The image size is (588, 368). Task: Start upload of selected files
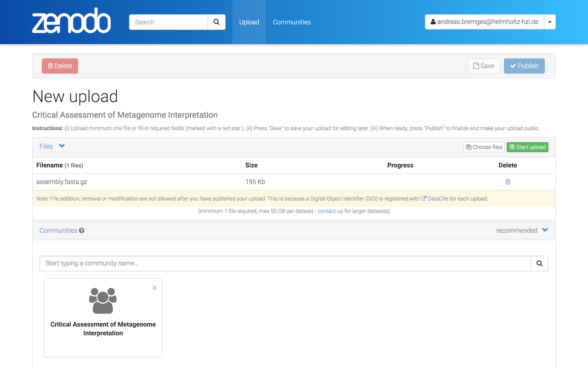tap(527, 147)
